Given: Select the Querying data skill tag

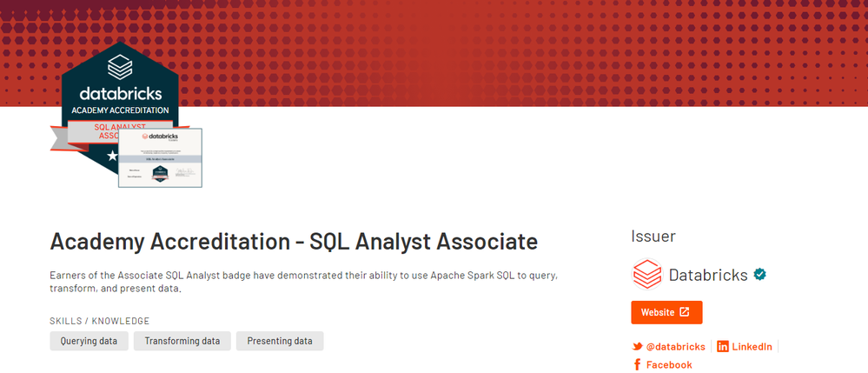Looking at the screenshot, I should [89, 341].
